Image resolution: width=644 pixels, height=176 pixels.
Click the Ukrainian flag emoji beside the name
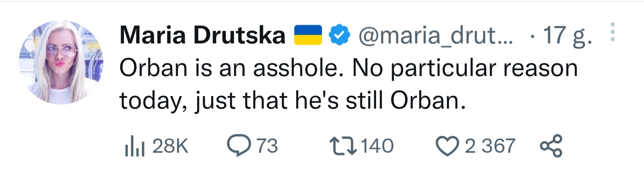(x=308, y=36)
